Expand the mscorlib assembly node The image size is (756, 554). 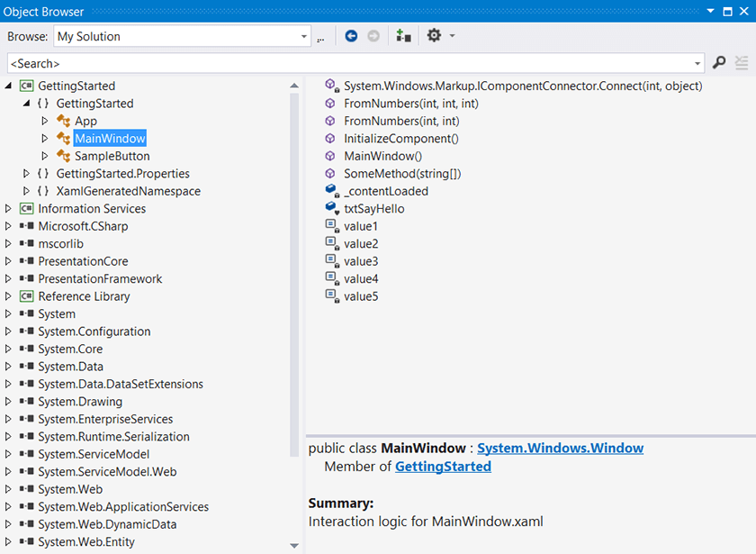click(x=8, y=244)
